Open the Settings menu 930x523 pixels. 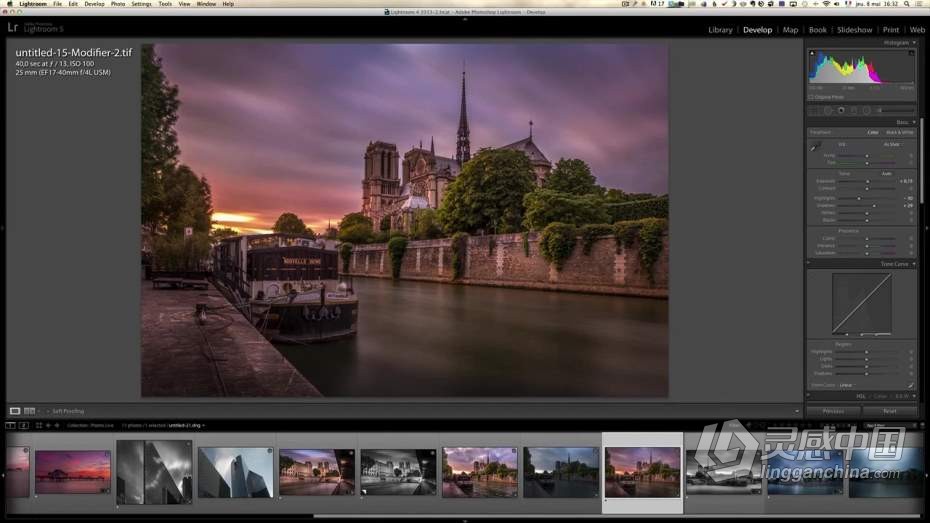(x=141, y=4)
